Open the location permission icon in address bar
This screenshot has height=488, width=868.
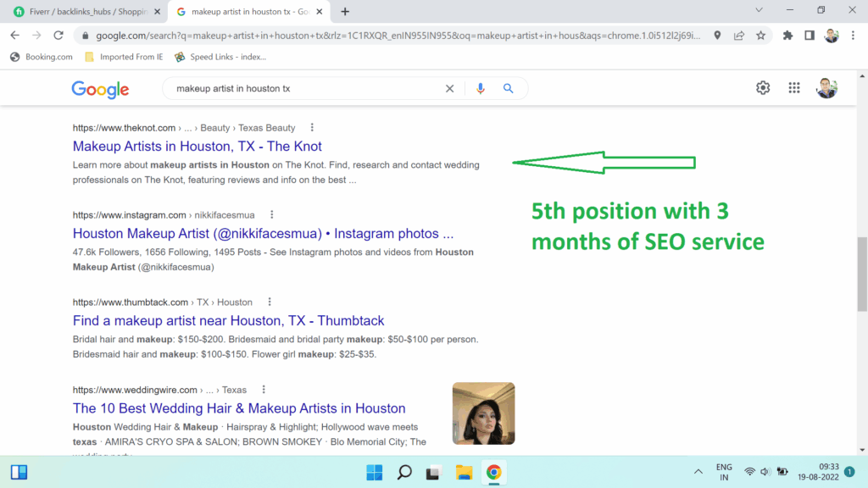(x=717, y=36)
